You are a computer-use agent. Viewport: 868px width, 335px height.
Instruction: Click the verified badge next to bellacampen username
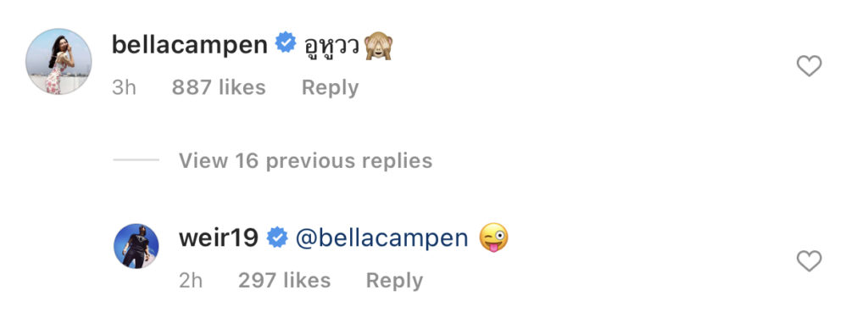pyautogui.click(x=286, y=43)
